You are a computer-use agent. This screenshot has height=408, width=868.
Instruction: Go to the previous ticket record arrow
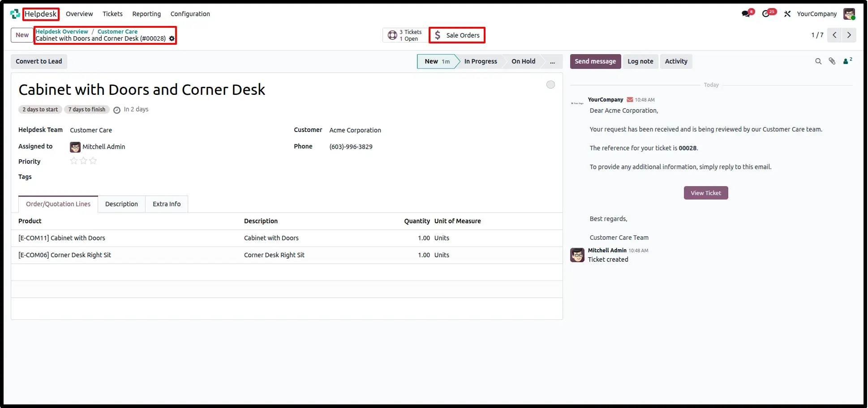pyautogui.click(x=834, y=35)
